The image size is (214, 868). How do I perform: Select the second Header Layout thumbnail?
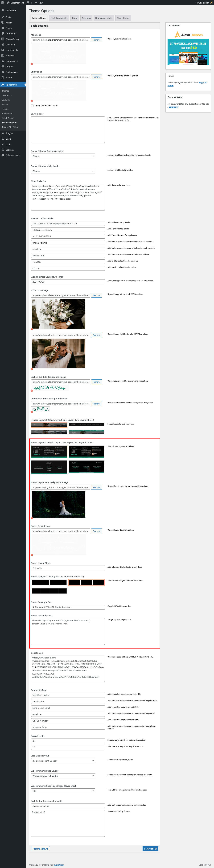[x=86, y=424]
